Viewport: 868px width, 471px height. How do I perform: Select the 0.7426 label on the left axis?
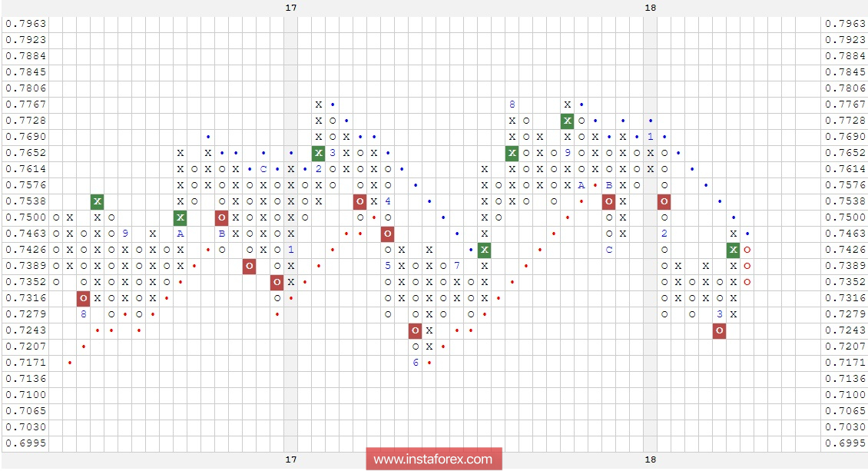(x=26, y=250)
